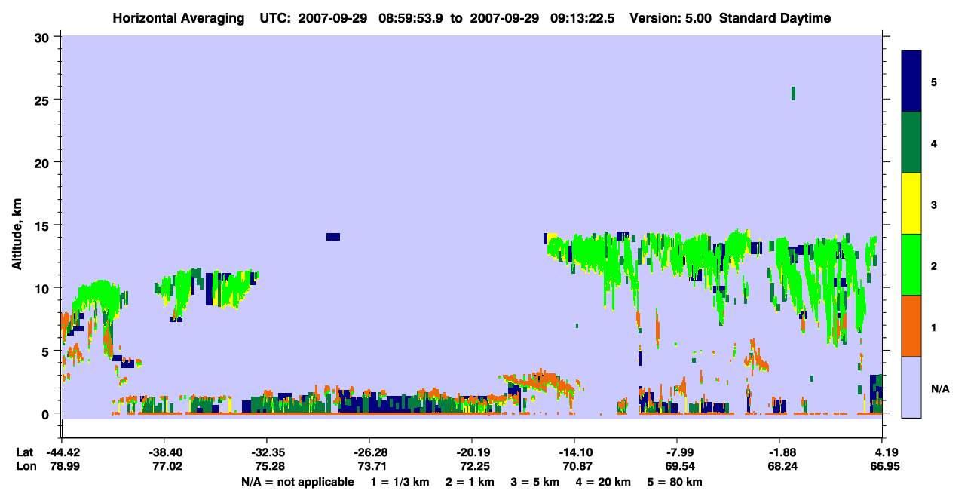The width and height of the screenshot is (980, 503).
Task: Click the bright green level 2 color swatch
Action: click(x=911, y=264)
